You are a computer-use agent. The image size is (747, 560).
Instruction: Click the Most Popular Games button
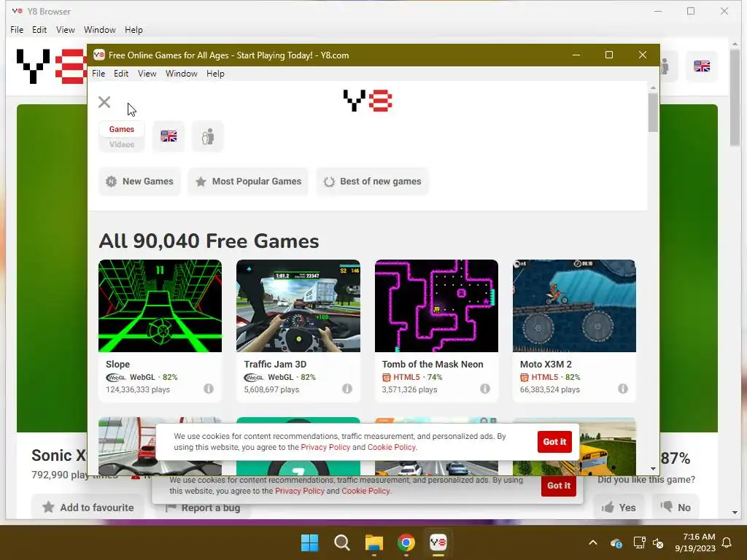(x=248, y=182)
